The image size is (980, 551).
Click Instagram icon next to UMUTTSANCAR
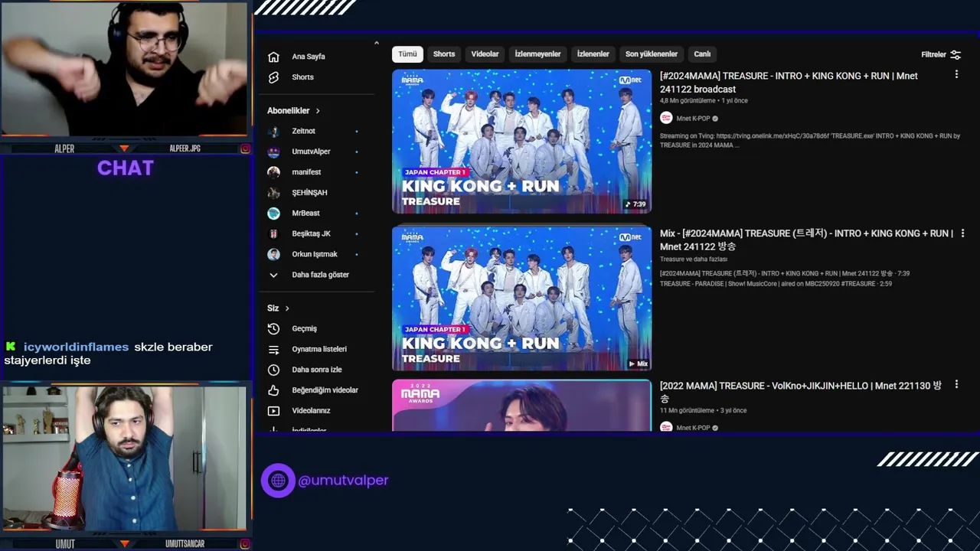click(245, 543)
